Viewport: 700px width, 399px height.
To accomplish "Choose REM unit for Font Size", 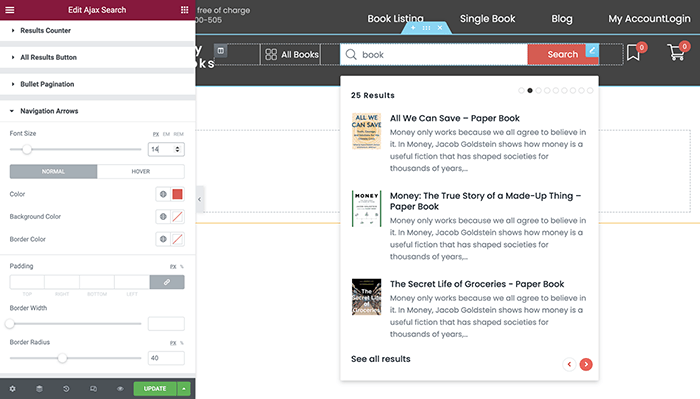I will [x=179, y=134].
